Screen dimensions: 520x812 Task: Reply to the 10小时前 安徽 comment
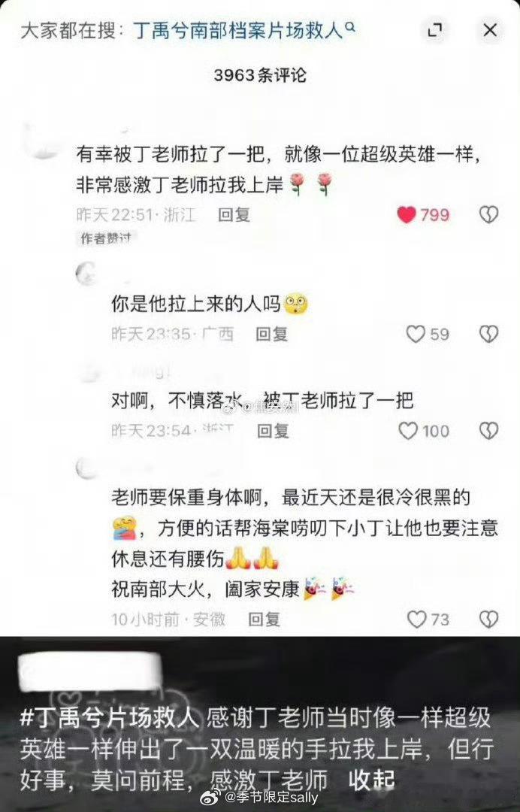264,619
